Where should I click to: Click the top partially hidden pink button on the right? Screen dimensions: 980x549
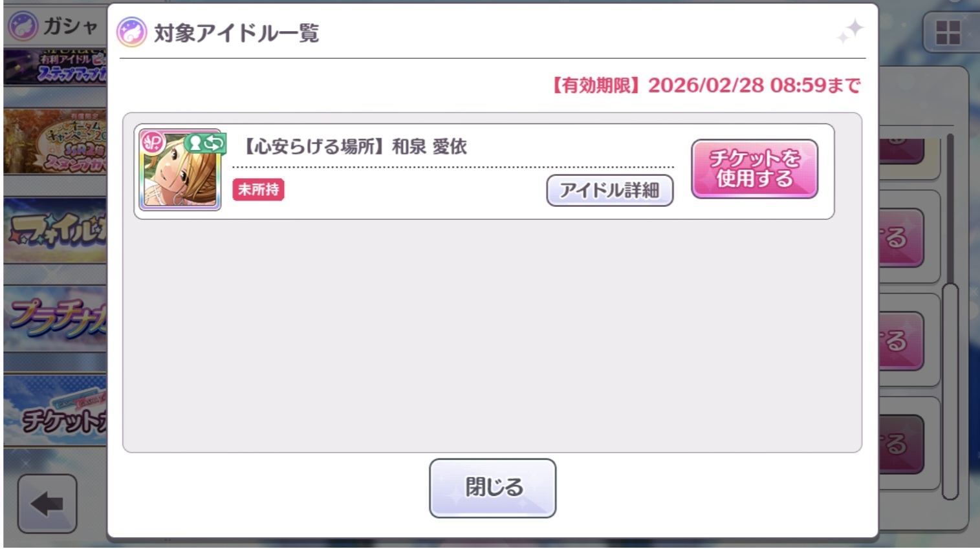point(900,150)
